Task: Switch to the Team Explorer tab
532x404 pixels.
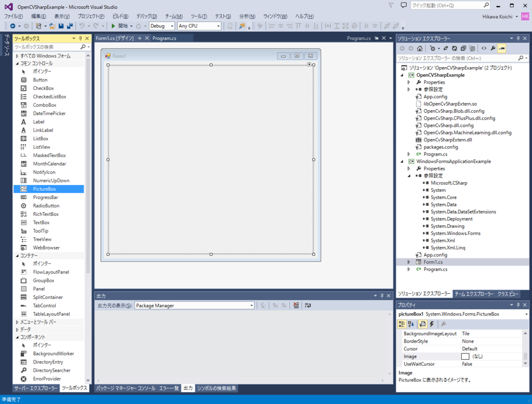Action: [474, 294]
